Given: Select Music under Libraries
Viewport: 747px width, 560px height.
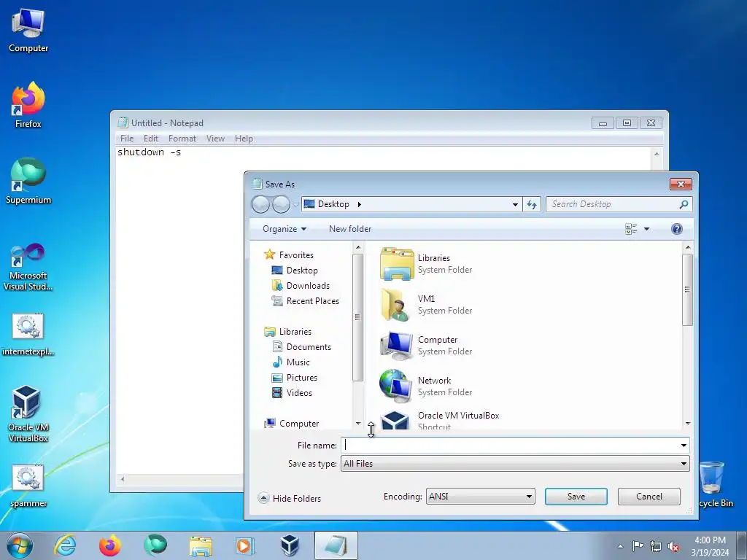Looking at the screenshot, I should click(x=290, y=362).
